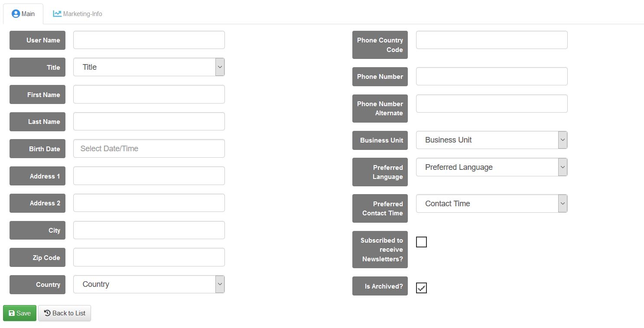Uncheck the Is Archived checkbox
644x328 pixels.
[x=421, y=288]
